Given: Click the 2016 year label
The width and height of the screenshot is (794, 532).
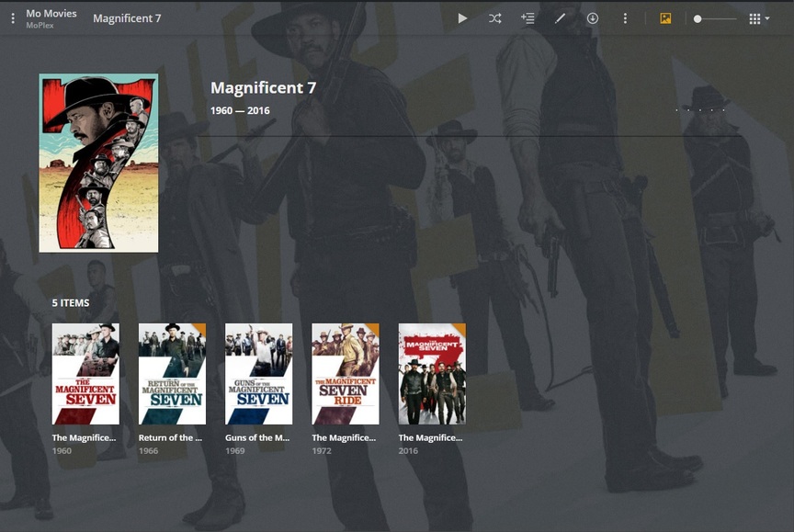Looking at the screenshot, I should point(408,450).
